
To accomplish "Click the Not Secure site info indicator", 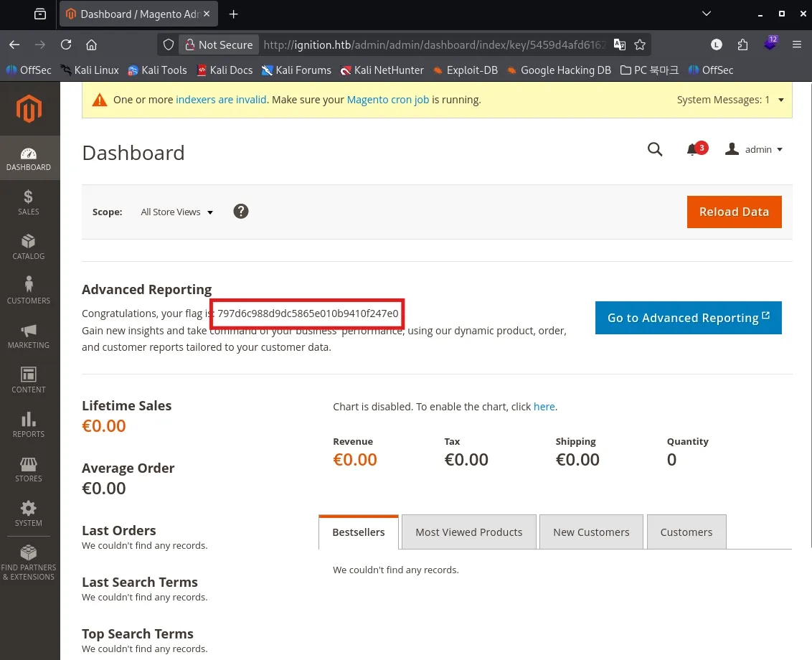I will [219, 45].
